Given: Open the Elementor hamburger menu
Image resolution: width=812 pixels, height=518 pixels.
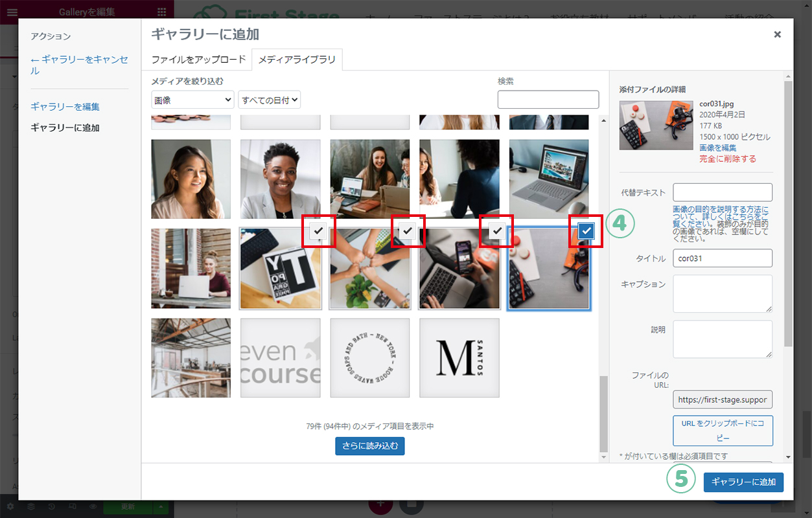Looking at the screenshot, I should pyautogui.click(x=12, y=12).
